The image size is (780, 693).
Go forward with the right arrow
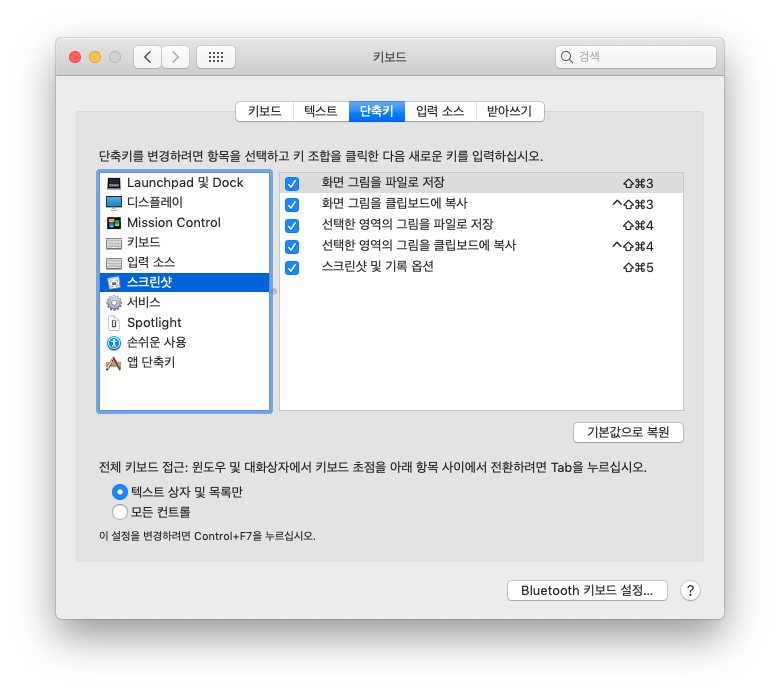175,57
